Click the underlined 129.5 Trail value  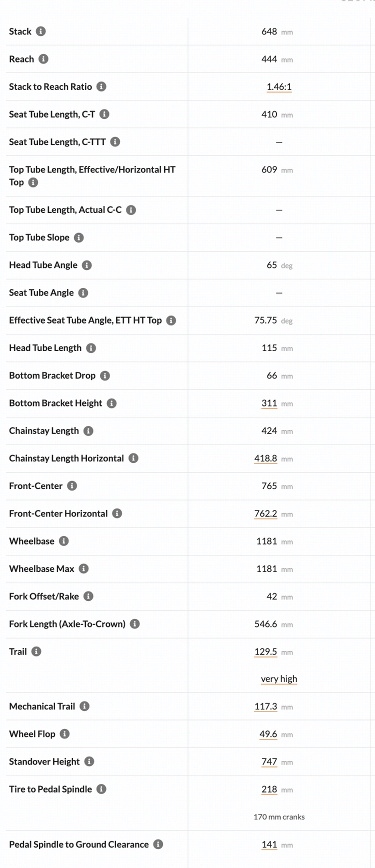tap(265, 652)
